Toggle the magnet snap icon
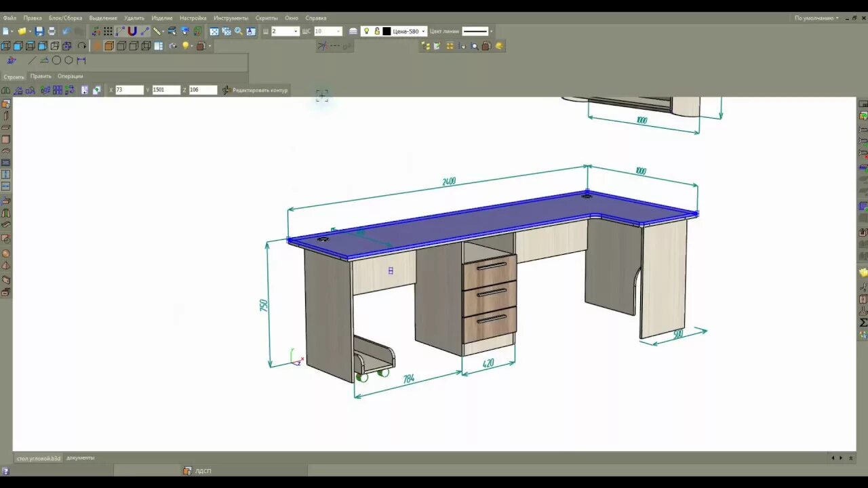Screen dimensions: 868x488 point(132,31)
